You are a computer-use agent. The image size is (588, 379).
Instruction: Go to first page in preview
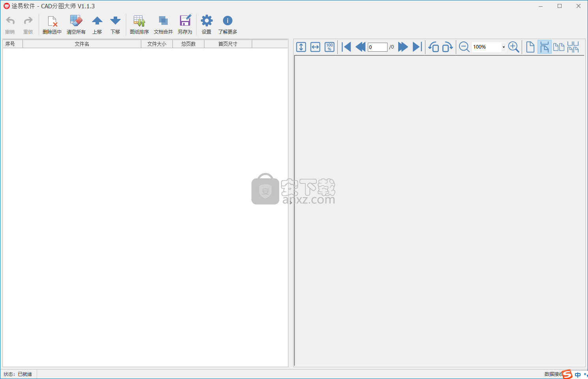(346, 47)
